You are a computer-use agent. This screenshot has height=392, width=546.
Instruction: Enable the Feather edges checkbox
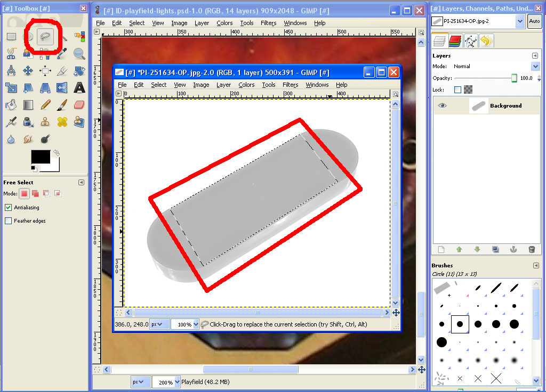click(8, 220)
